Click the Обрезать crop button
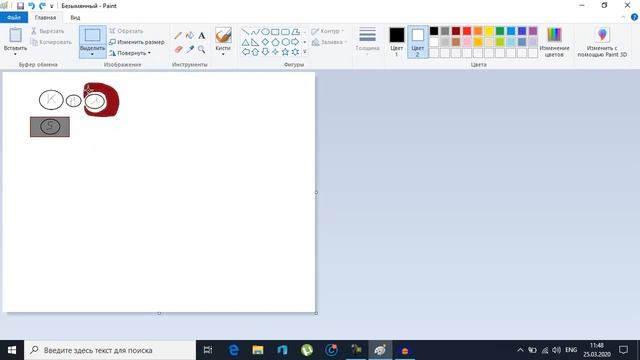Screen dimensions: 640x360 coord(126,31)
